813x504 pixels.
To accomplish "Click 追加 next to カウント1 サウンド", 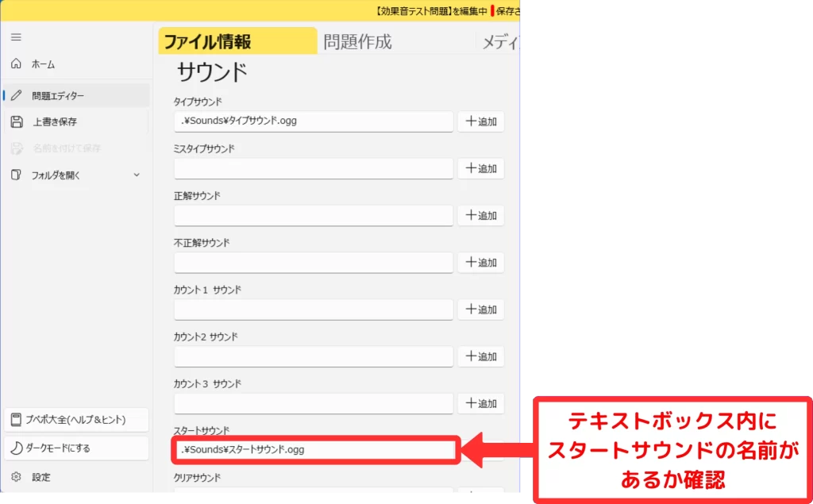I will 481,310.
